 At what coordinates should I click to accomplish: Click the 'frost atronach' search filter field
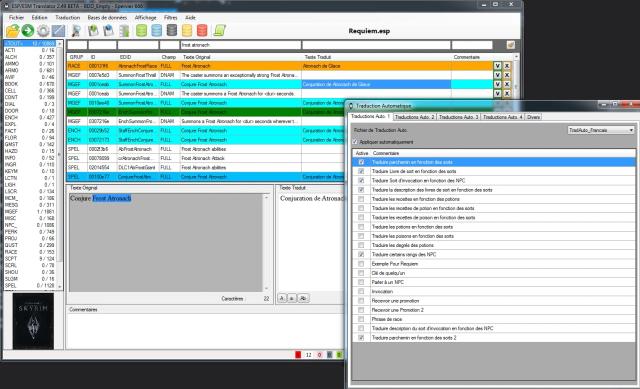pyautogui.click(x=241, y=45)
